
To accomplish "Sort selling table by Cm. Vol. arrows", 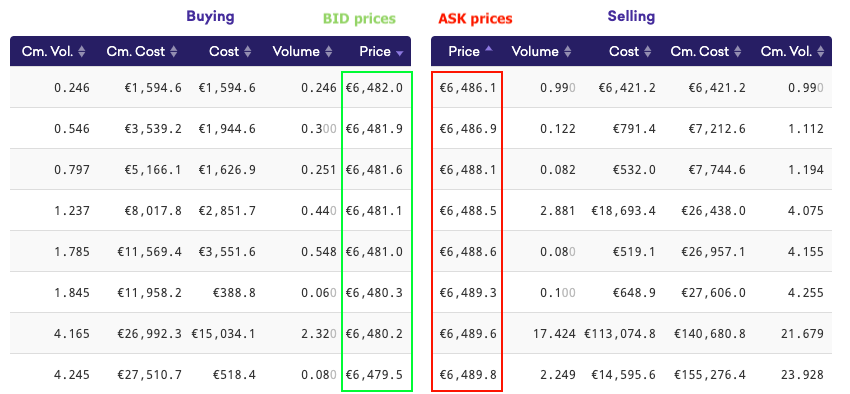I will point(820,51).
